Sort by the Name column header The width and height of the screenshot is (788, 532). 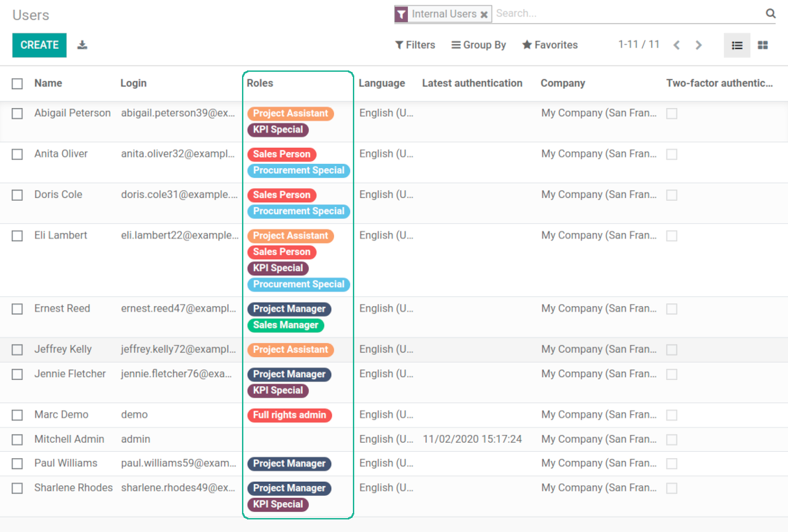(48, 83)
